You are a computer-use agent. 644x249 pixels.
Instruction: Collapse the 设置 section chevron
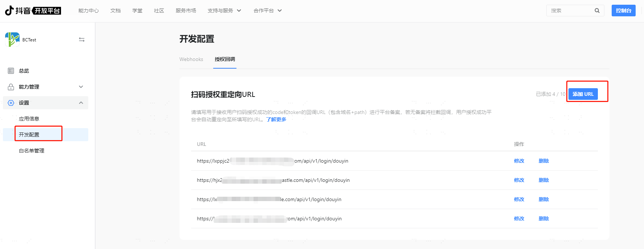(81, 103)
